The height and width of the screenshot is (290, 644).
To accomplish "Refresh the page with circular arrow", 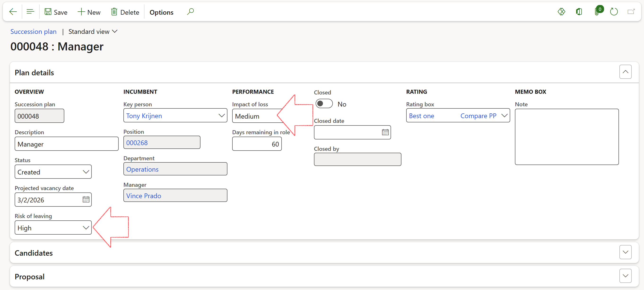I will [x=614, y=12].
